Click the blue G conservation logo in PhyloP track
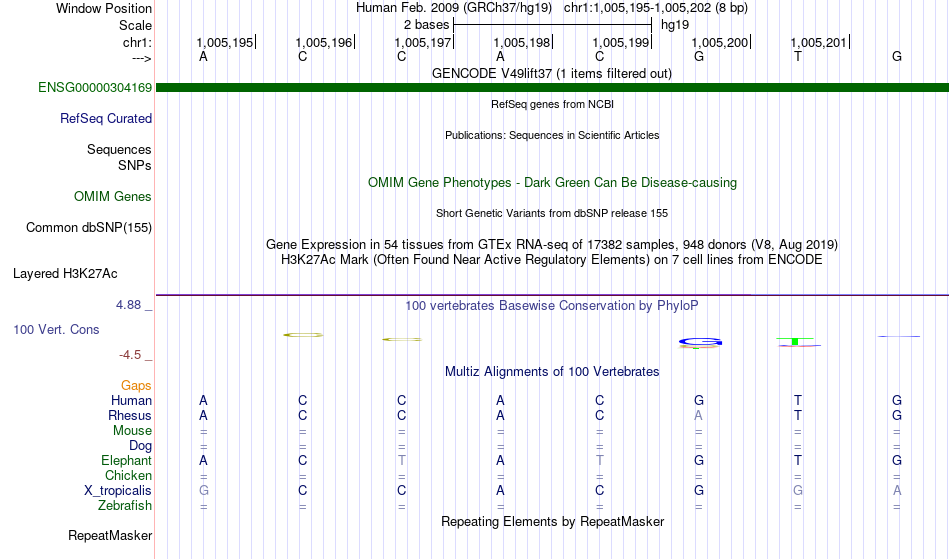The width and height of the screenshot is (950, 559). pyautogui.click(x=700, y=343)
